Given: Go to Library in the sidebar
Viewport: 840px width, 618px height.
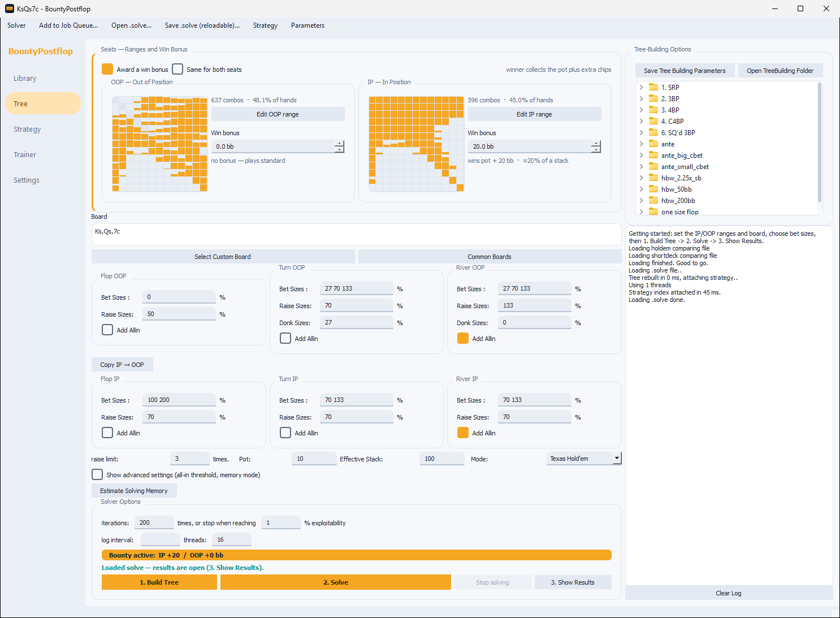Looking at the screenshot, I should pyautogui.click(x=43, y=78).
